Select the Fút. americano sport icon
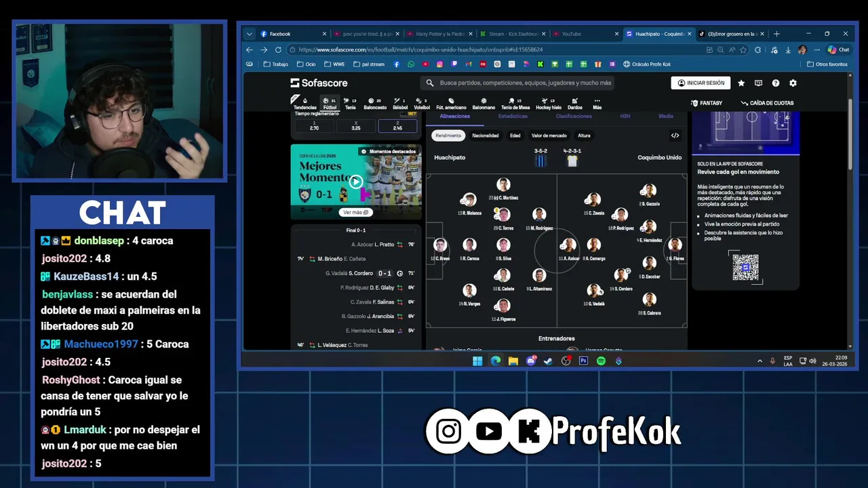 [x=451, y=104]
